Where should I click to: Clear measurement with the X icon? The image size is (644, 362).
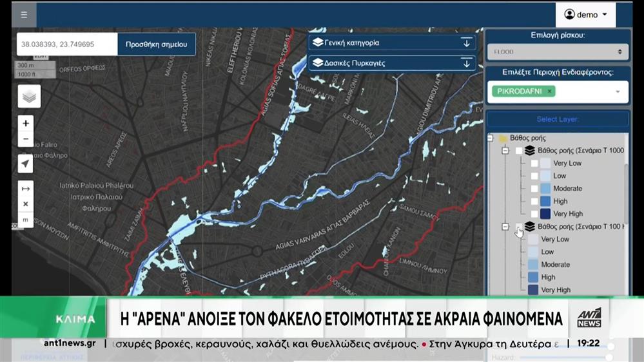point(25,204)
